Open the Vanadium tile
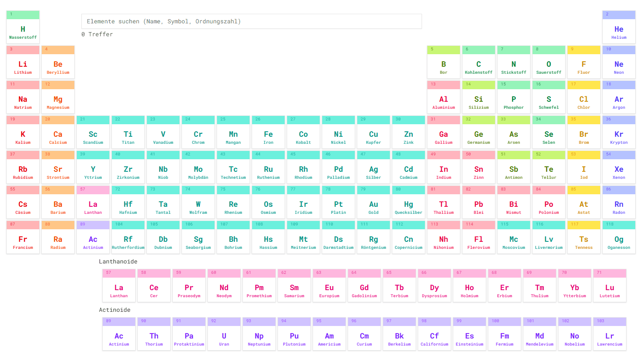 coord(163,132)
